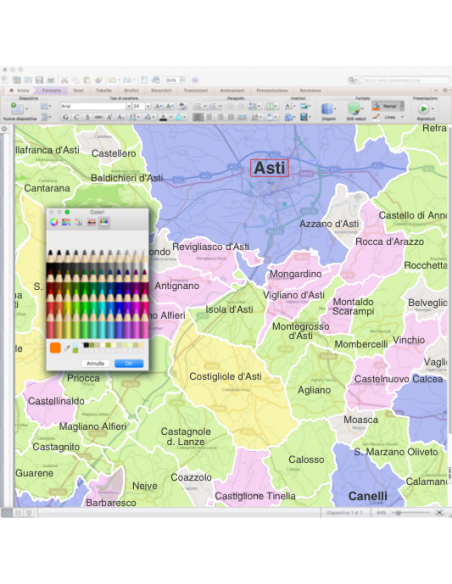Click the increase font size button
This screenshot has height=584, width=452.
158,106
